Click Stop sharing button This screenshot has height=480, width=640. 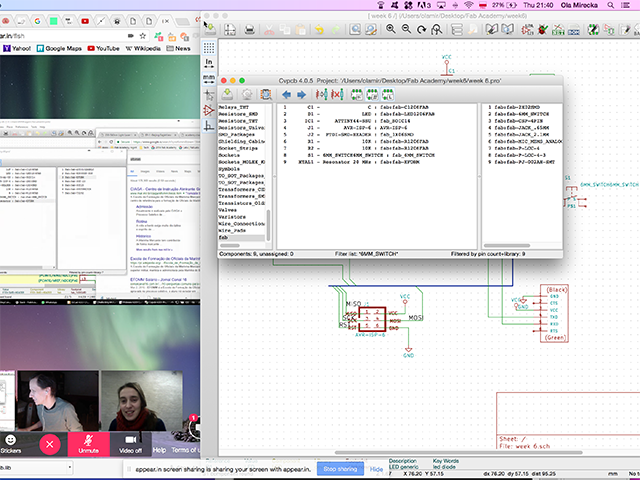[340, 469]
